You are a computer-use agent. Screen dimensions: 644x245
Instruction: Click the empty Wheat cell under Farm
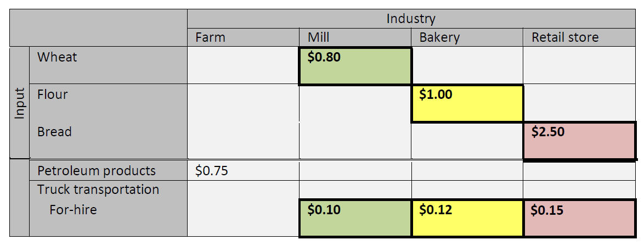243,66
